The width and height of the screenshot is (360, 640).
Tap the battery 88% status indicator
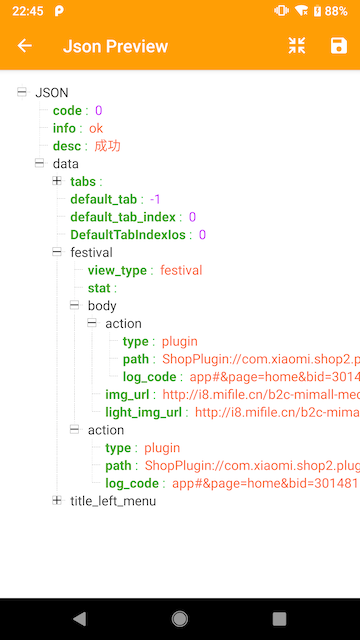[x=331, y=11]
